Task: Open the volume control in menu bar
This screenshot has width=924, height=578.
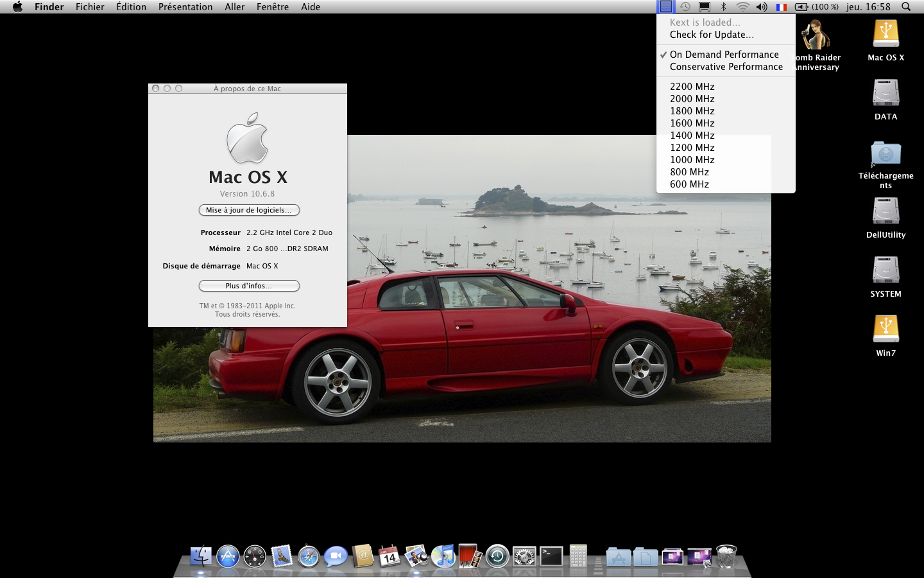Action: (761, 7)
